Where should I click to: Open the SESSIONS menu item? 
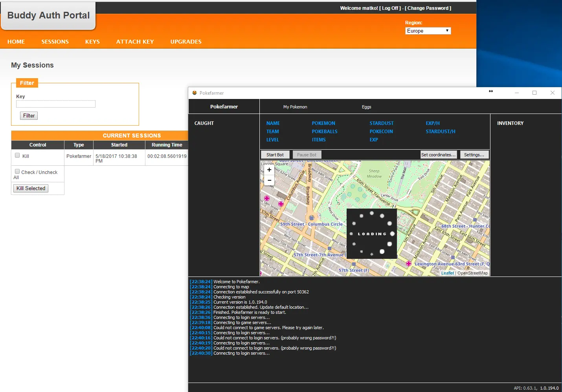[55, 42]
